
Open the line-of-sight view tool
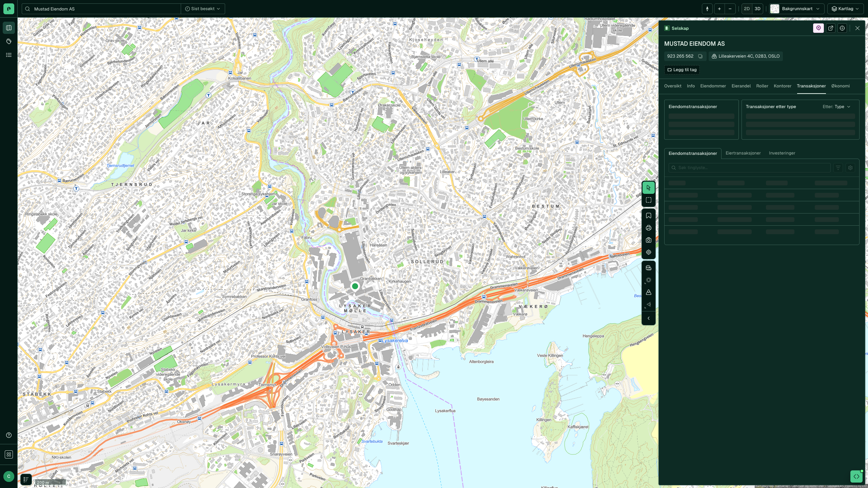point(648,304)
